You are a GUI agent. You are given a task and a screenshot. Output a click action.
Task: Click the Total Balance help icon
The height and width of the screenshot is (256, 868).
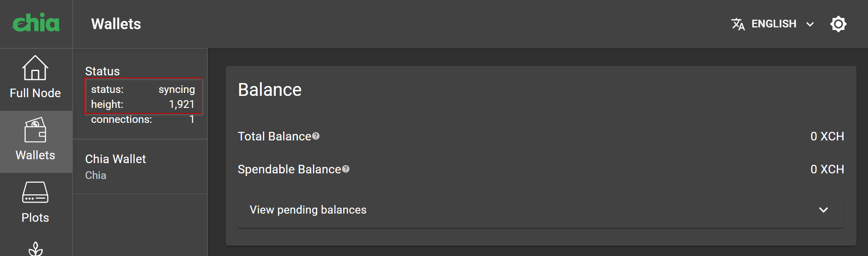point(316,136)
